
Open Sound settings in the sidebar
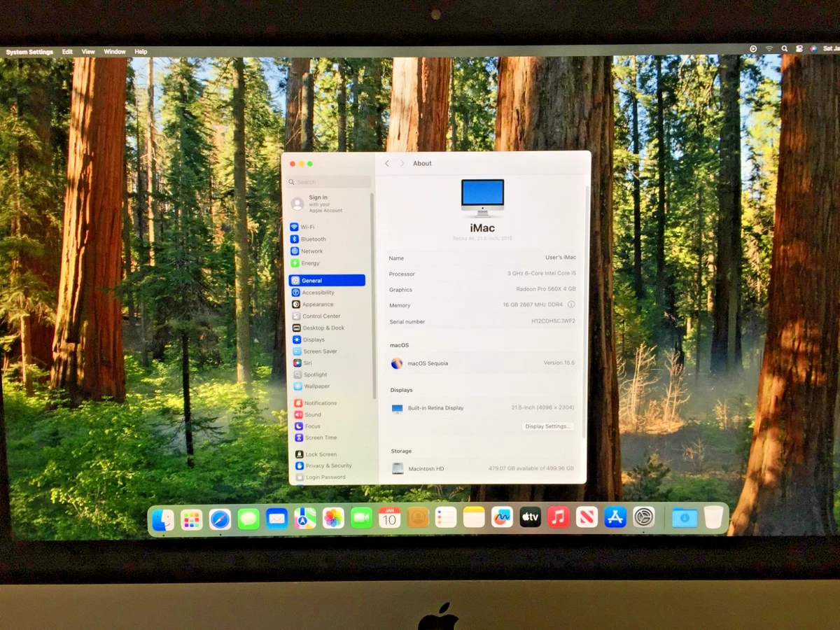[309, 414]
